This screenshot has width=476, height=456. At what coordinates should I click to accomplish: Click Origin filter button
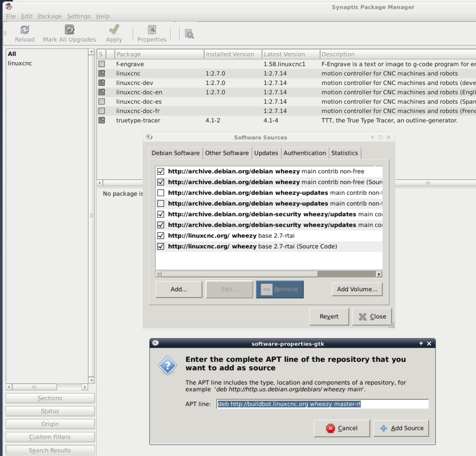pos(50,424)
